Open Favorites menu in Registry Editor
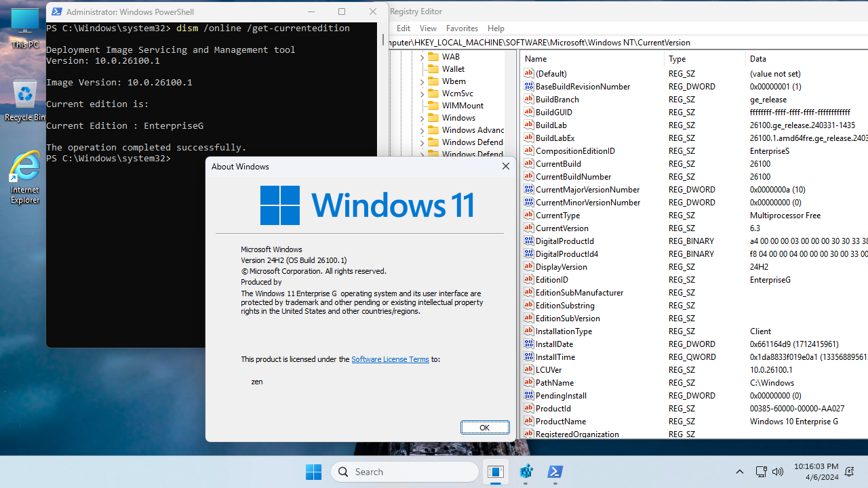868x488 pixels. (462, 28)
